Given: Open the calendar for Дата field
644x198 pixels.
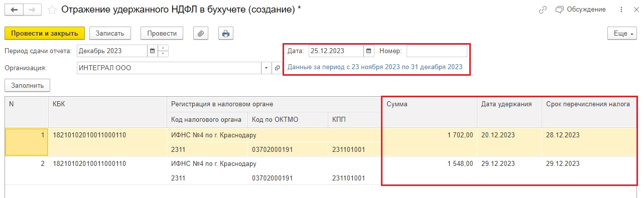Looking at the screenshot, I should tap(369, 51).
